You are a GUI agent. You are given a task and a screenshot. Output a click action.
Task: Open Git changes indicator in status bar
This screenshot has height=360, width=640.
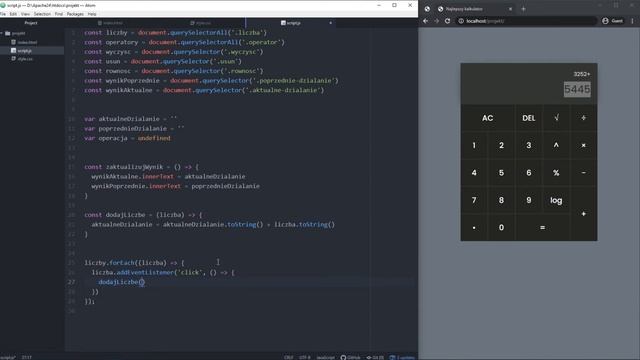(375, 357)
